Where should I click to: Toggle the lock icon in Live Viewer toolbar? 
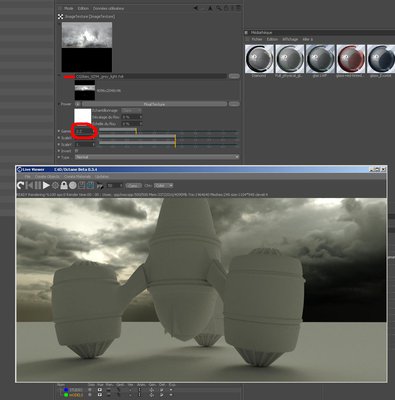[x=64, y=185]
